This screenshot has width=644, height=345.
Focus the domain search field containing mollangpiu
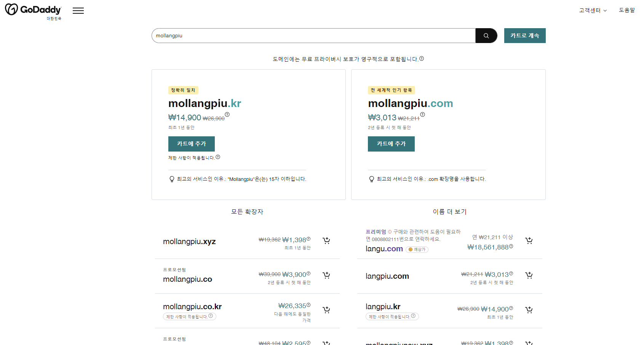(313, 35)
